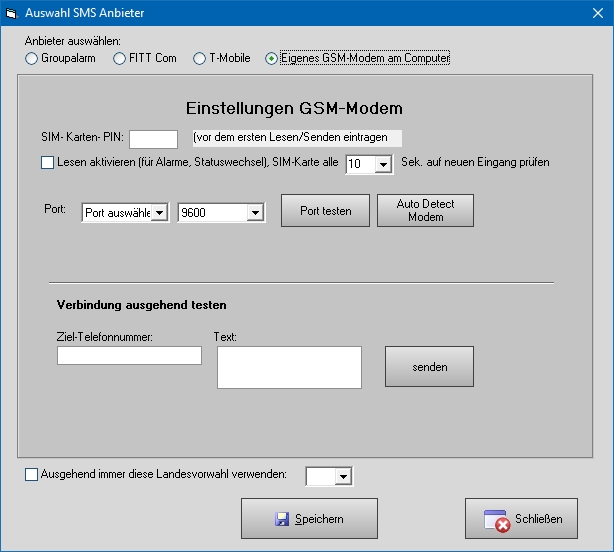This screenshot has height=552, width=614.
Task: Click the Speichern save button
Action: point(309,518)
